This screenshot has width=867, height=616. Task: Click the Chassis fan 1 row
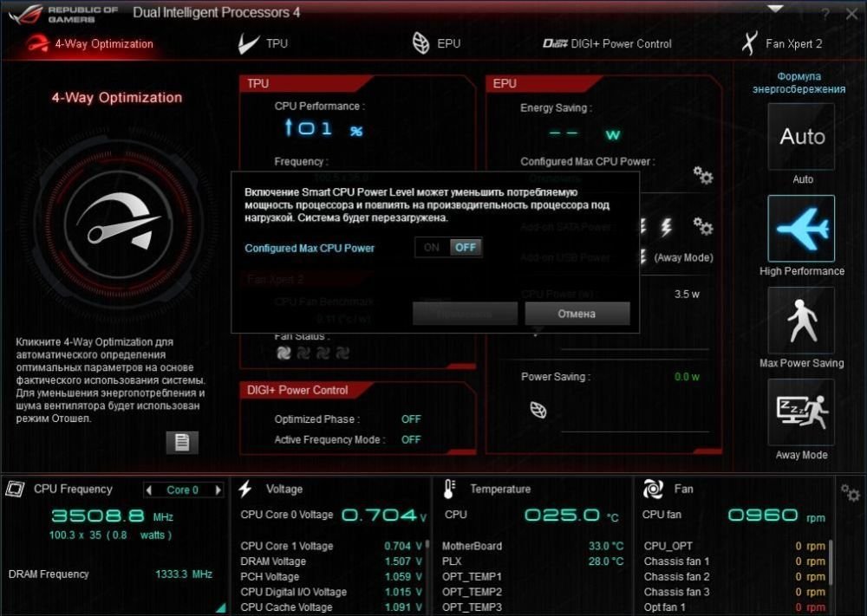pyautogui.click(x=734, y=561)
